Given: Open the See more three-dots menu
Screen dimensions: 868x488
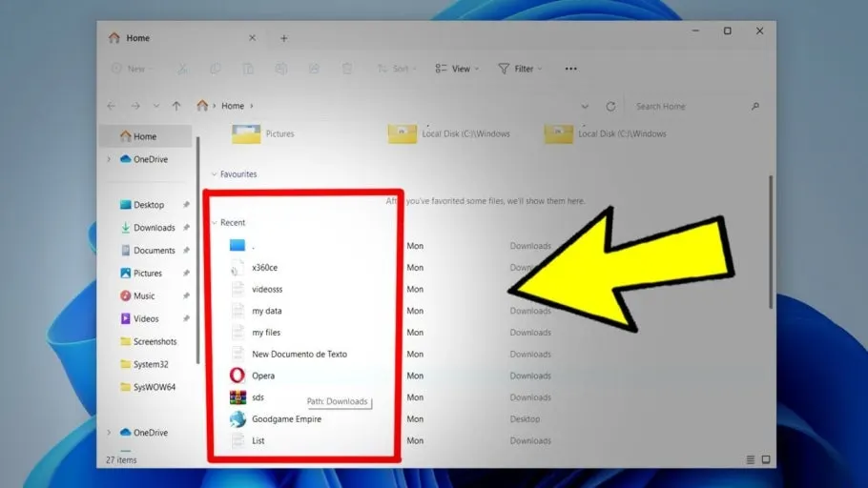Looking at the screenshot, I should [570, 69].
